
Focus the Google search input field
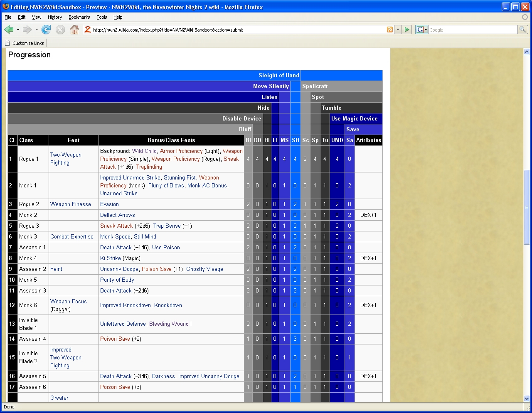472,30
